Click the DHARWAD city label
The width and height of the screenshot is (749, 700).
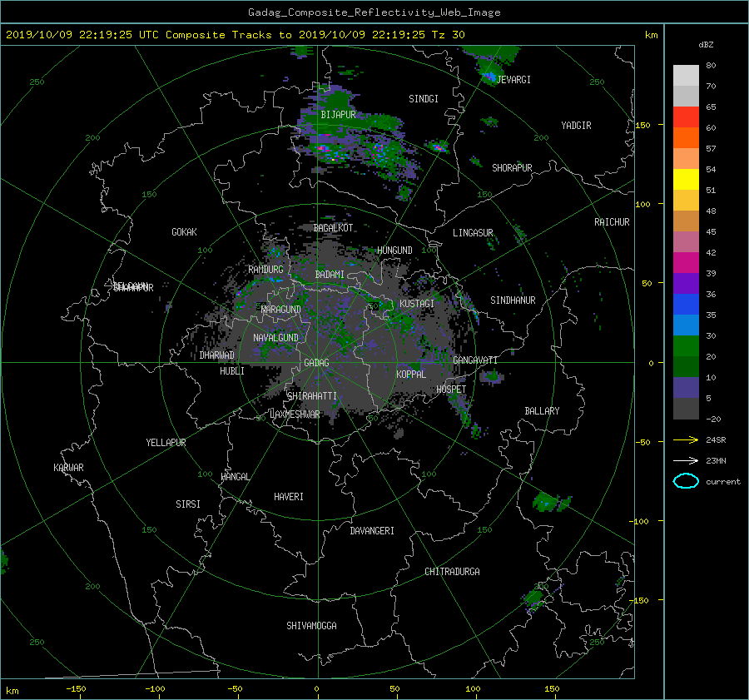[x=217, y=355]
